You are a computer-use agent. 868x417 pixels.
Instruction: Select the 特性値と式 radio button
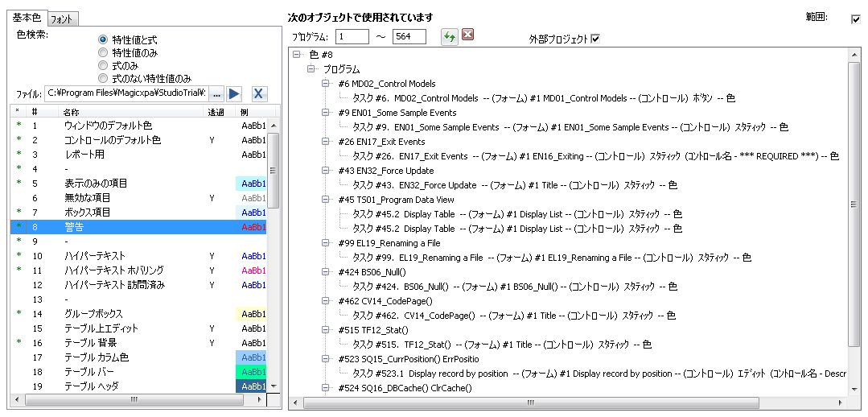(102, 40)
